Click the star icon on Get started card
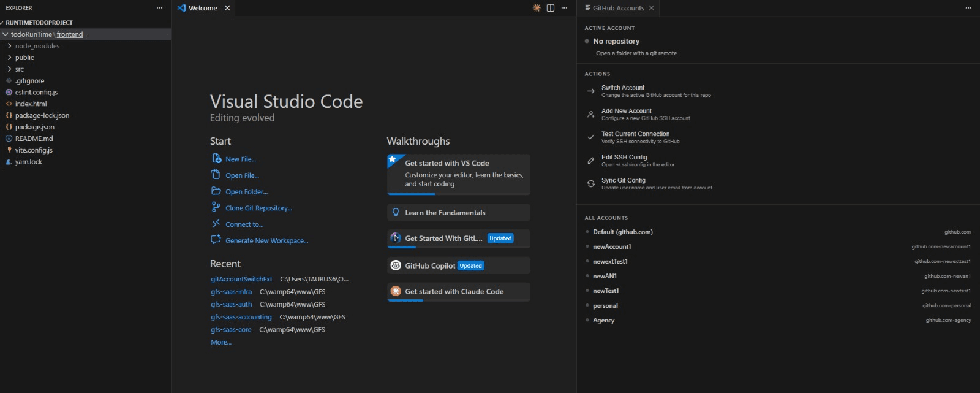 click(x=392, y=159)
